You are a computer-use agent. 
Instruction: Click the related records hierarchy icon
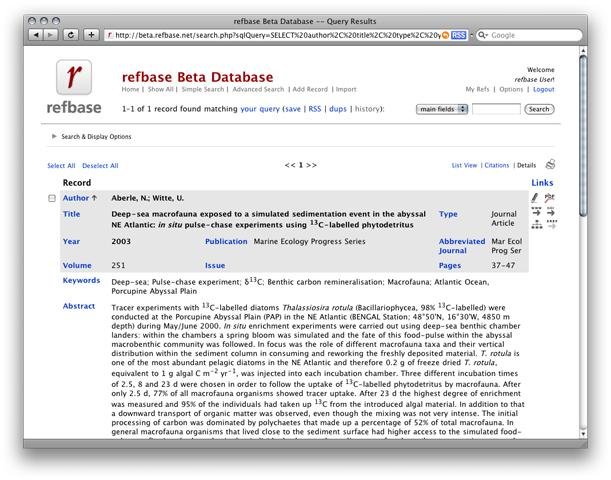(537, 225)
